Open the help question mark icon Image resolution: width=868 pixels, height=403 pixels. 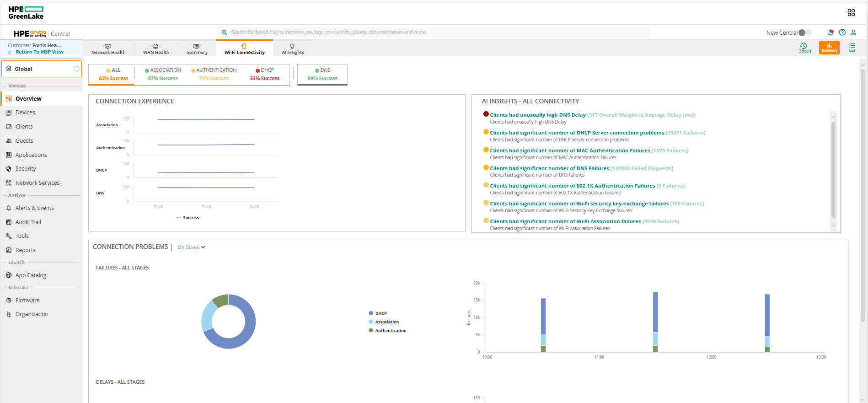pyautogui.click(x=842, y=32)
